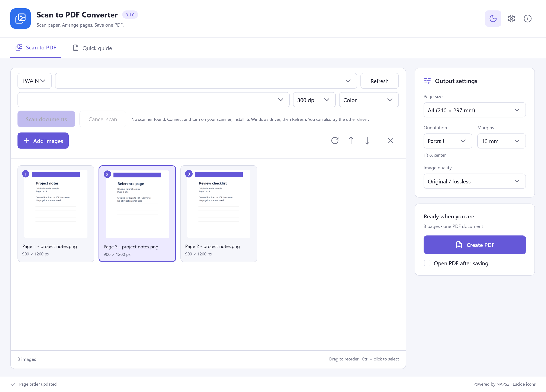546x392 pixels.
Task: Select the Page 1 - project notes.png thumbnail
Action: point(56,213)
